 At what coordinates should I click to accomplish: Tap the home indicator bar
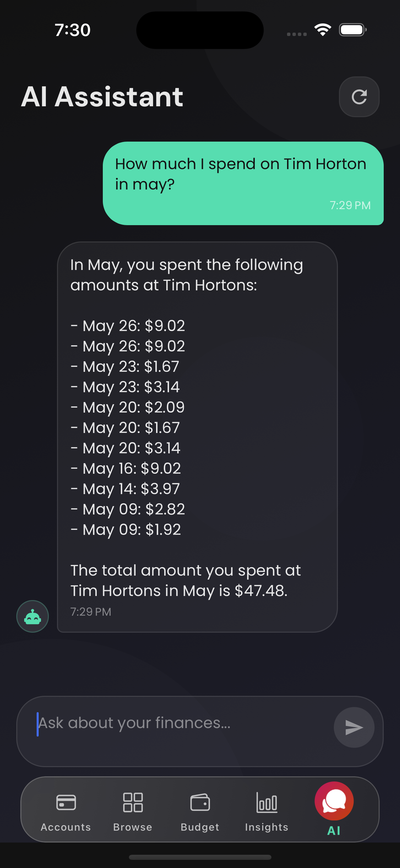(200, 857)
